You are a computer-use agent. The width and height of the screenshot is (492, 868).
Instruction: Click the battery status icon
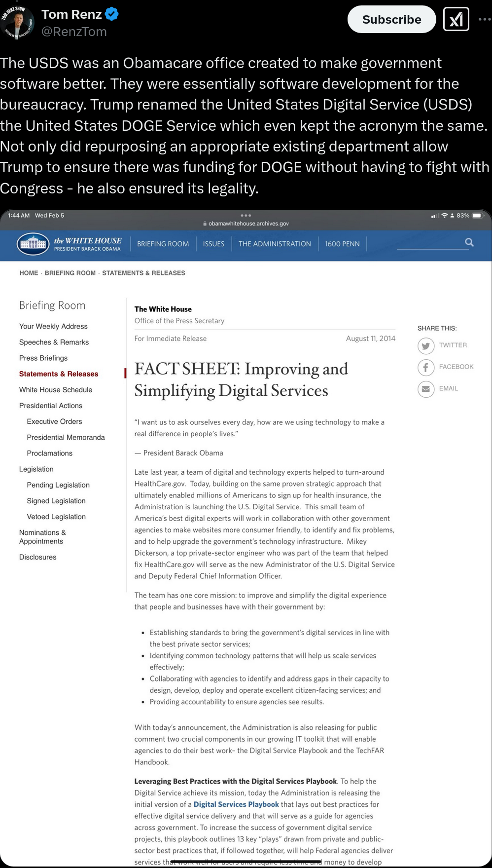[478, 216]
